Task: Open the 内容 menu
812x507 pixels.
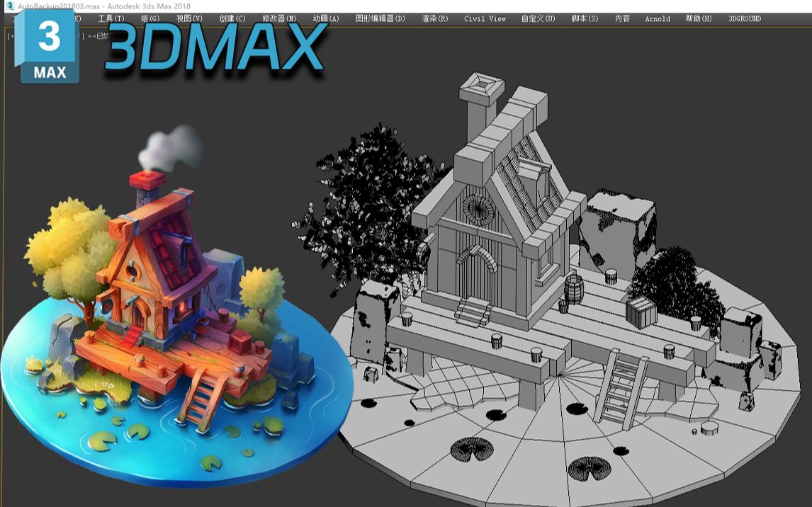Action: tap(622, 18)
